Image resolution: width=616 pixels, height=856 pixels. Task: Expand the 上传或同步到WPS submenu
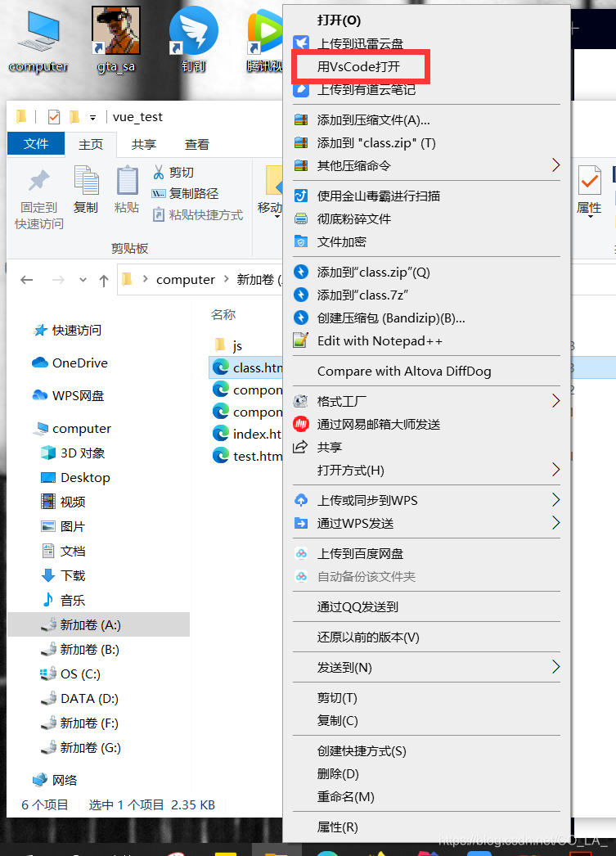[555, 500]
